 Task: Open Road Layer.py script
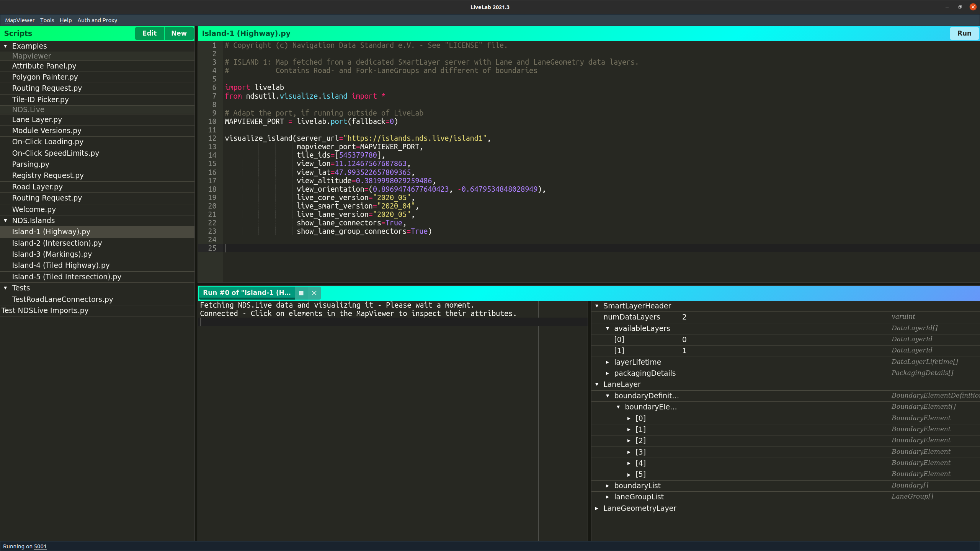coord(97,187)
